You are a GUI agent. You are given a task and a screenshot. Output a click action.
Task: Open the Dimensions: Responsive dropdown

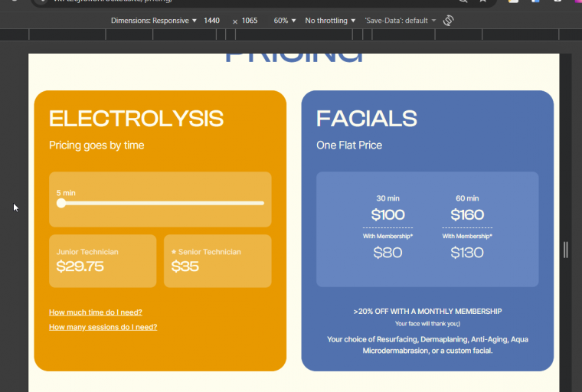click(x=154, y=21)
